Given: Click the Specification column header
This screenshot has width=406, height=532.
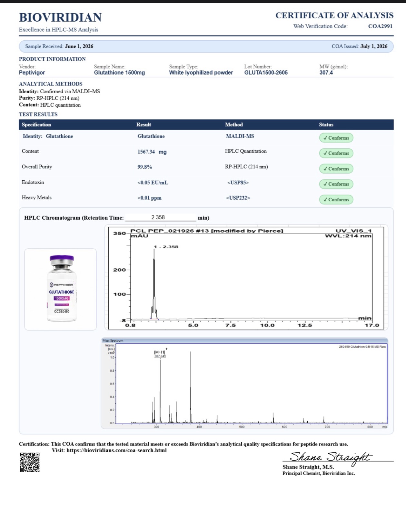Looking at the screenshot, I should coord(36,125).
